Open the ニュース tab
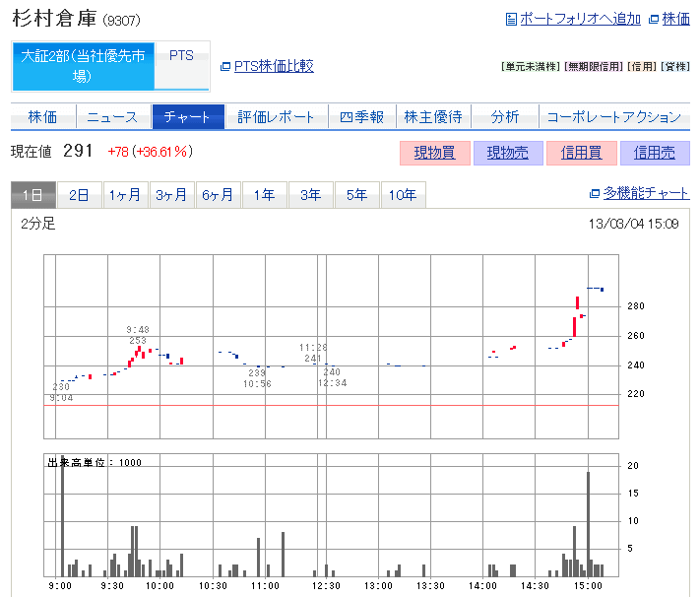Viewport: 700px width, 597px height. coord(112,117)
